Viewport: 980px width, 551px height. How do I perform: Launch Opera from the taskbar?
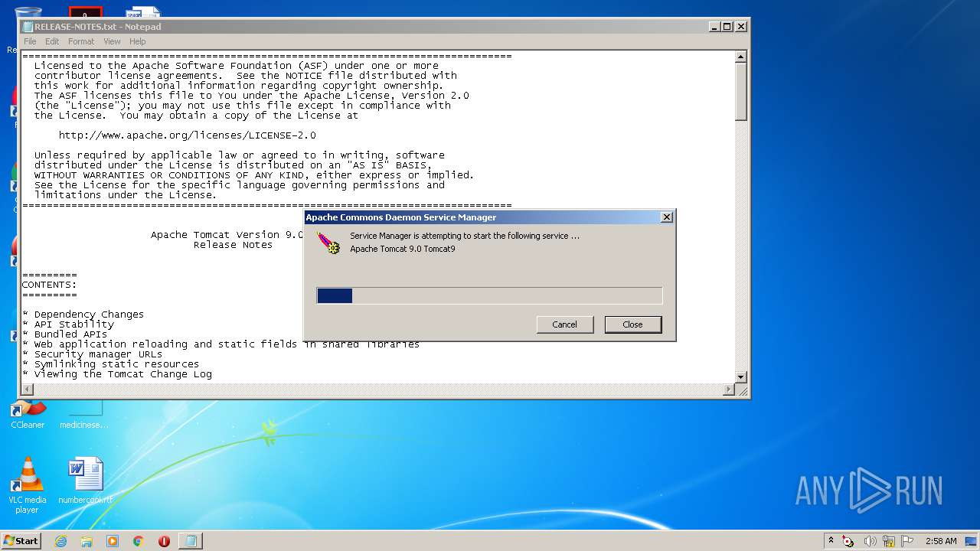click(164, 541)
